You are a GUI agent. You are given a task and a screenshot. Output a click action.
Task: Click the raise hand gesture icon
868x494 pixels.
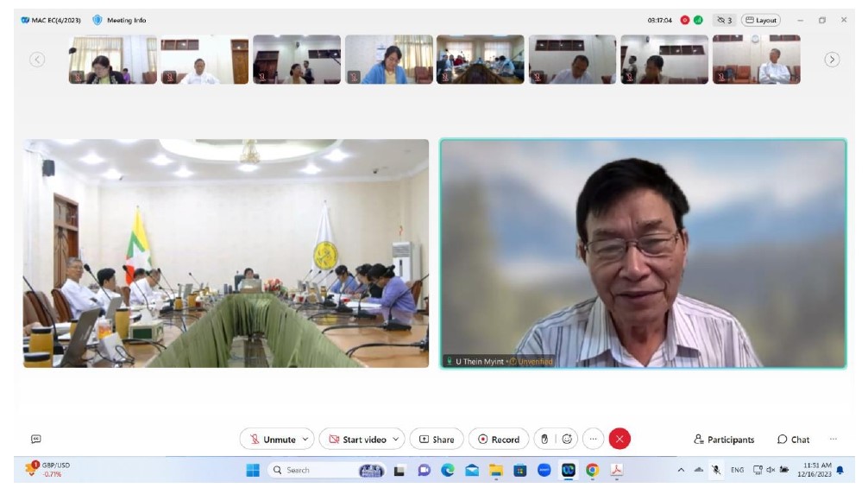544,439
